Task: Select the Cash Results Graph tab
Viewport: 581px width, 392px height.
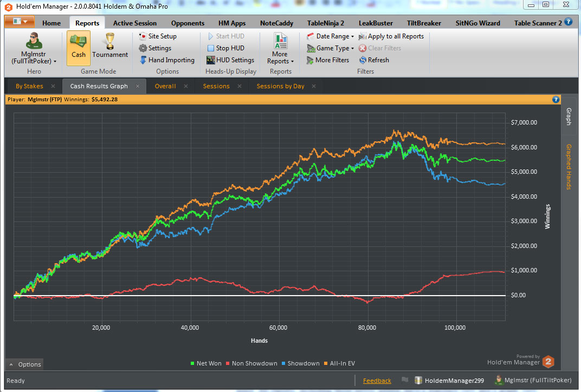Action: pyautogui.click(x=99, y=86)
